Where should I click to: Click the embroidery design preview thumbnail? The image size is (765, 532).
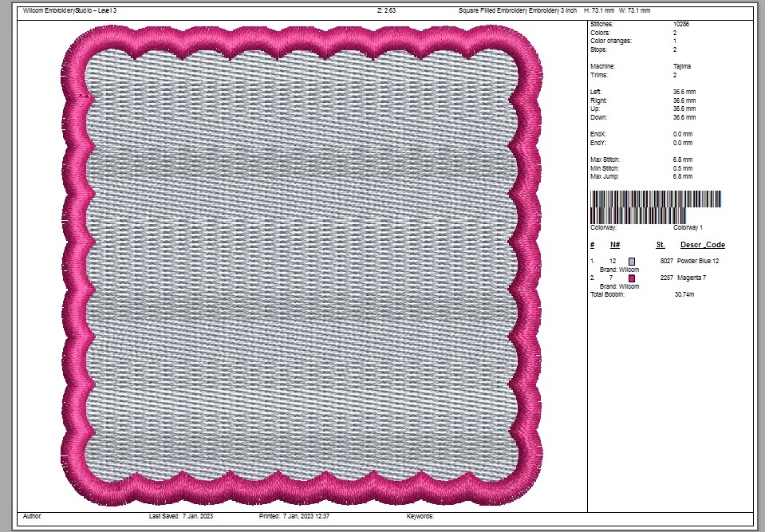(302, 266)
